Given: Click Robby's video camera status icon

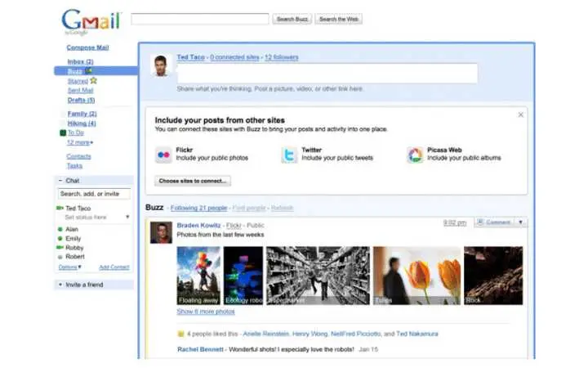Looking at the screenshot, I should (60, 248).
